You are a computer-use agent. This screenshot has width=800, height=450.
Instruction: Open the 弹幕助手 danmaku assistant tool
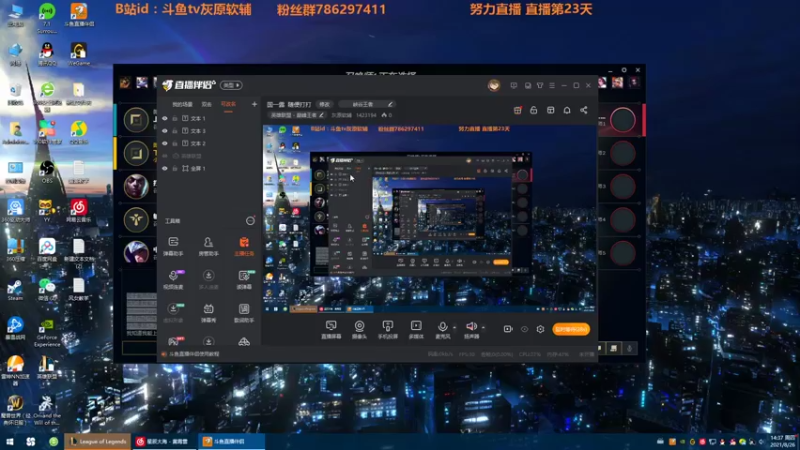pos(173,246)
